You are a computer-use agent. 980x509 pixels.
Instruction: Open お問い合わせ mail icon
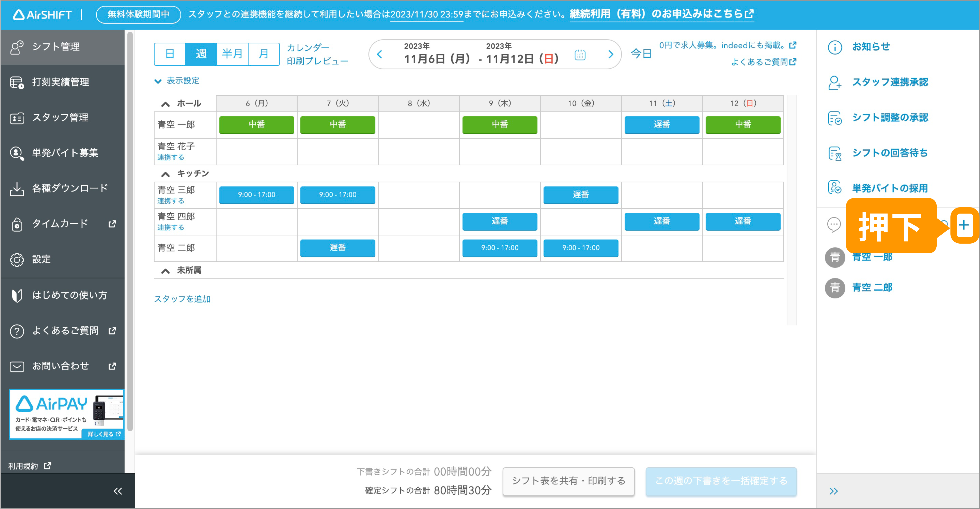coord(17,366)
